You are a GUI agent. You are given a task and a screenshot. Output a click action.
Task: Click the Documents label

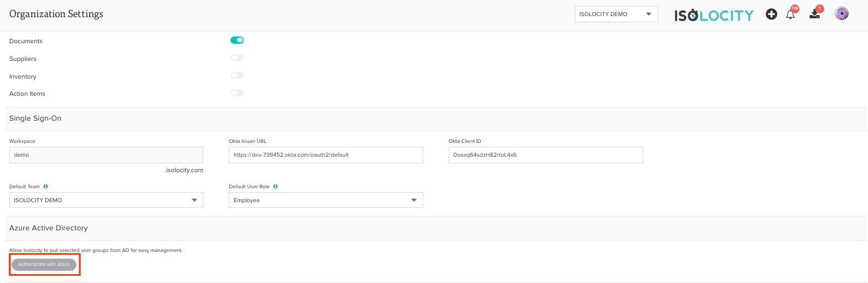coord(26,41)
